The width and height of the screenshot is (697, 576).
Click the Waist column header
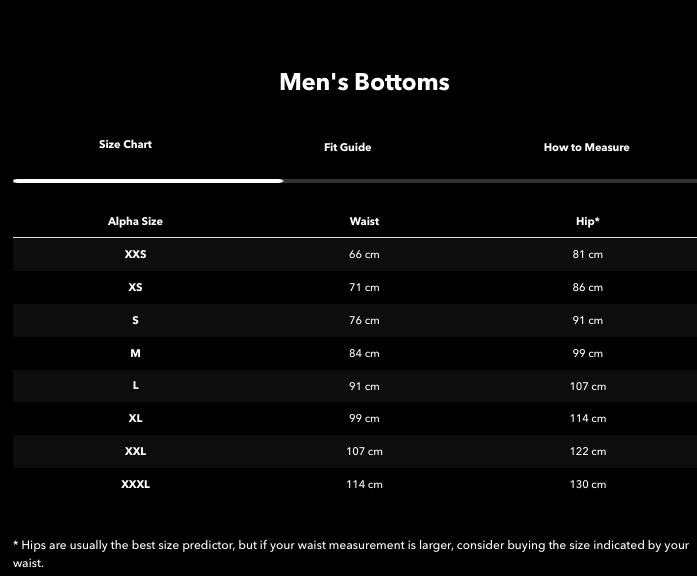pos(364,221)
